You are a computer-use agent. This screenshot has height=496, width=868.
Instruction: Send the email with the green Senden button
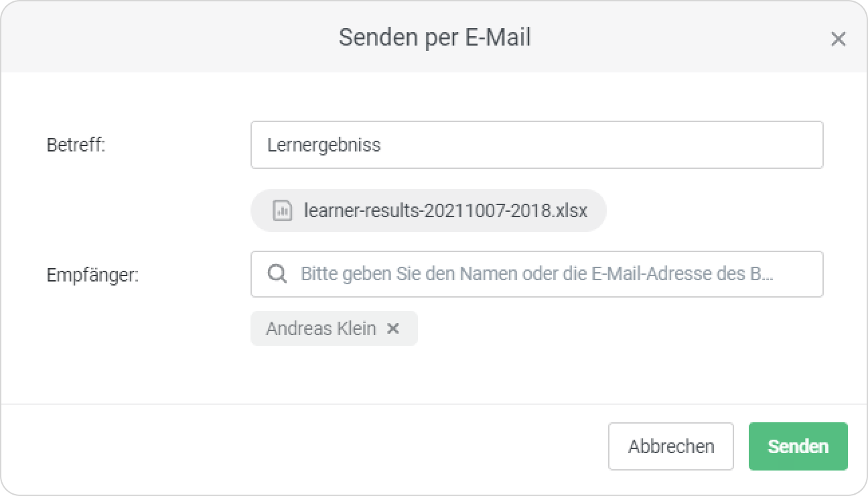(798, 446)
